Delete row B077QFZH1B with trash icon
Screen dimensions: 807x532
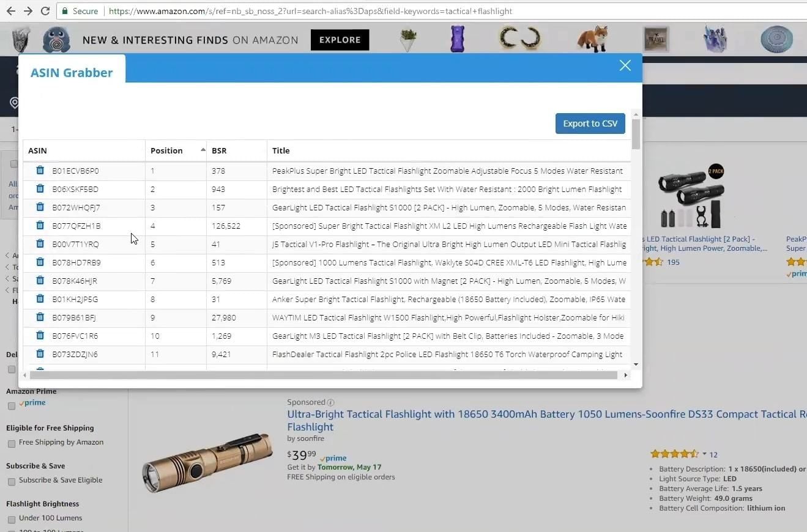click(x=40, y=226)
